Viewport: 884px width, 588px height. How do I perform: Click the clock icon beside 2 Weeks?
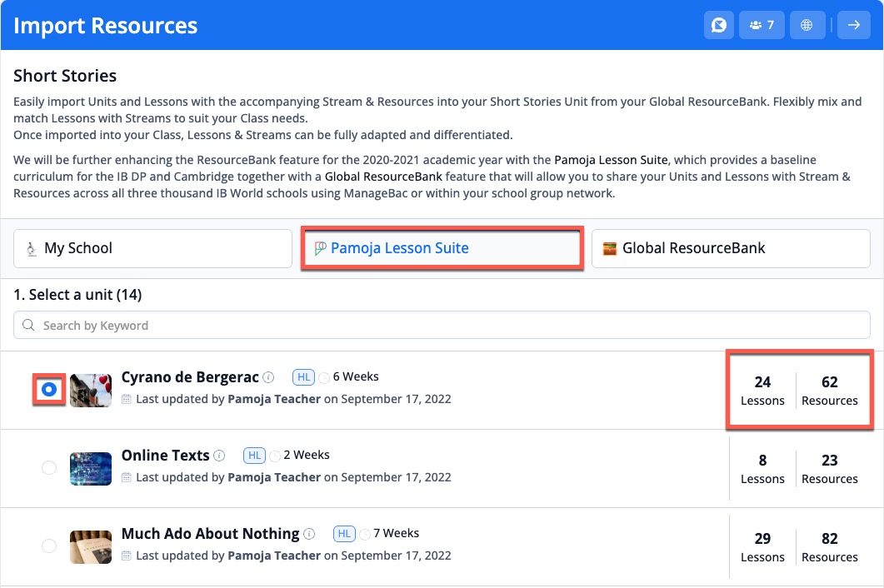tap(275, 456)
